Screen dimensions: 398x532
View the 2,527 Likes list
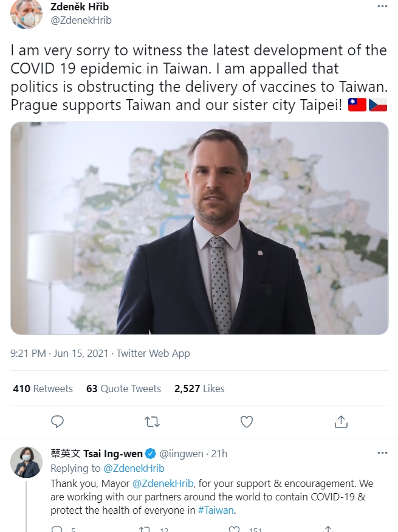(199, 389)
